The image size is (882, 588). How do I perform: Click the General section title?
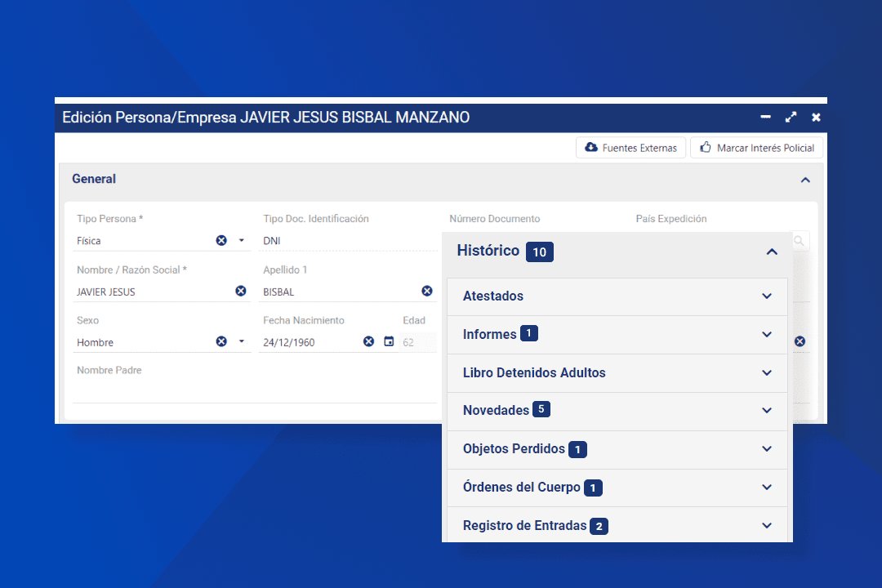[x=94, y=179]
